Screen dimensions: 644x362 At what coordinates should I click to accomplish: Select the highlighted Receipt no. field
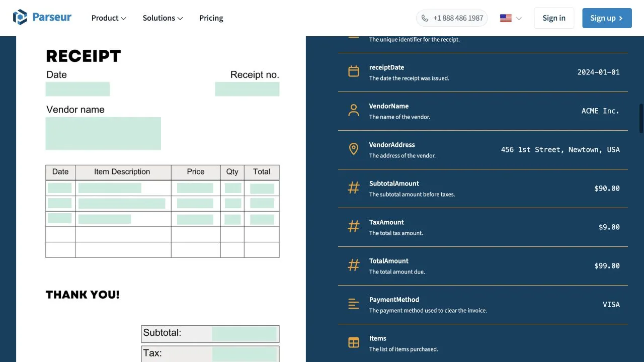(x=247, y=89)
